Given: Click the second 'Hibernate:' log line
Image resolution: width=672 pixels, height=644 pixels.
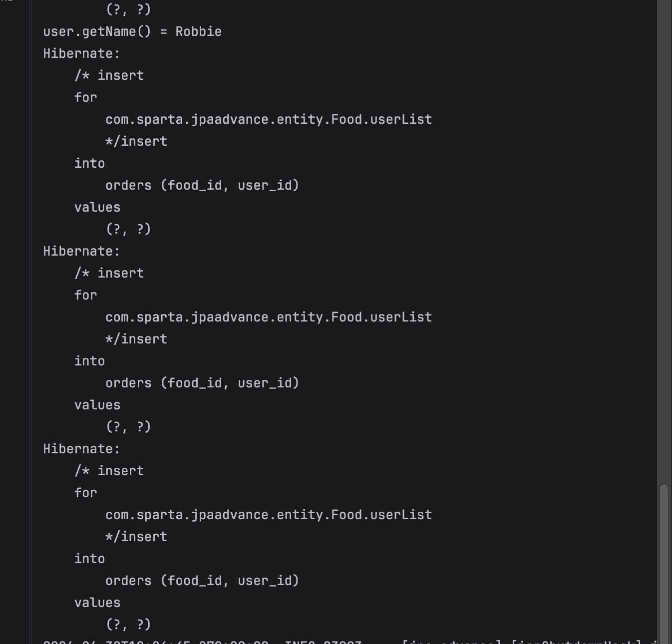Looking at the screenshot, I should (x=82, y=251).
